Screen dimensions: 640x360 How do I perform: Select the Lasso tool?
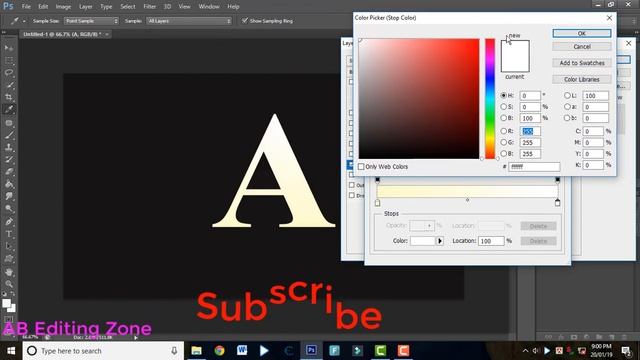coord(9,73)
